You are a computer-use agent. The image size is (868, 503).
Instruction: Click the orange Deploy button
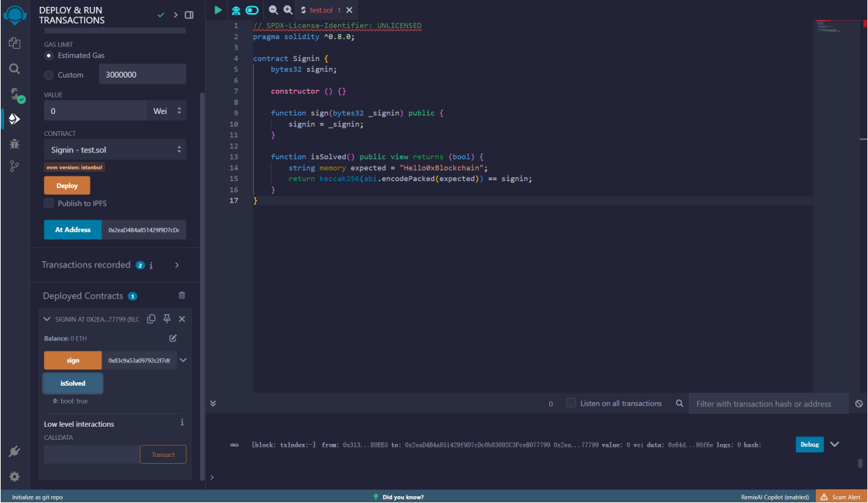point(67,185)
